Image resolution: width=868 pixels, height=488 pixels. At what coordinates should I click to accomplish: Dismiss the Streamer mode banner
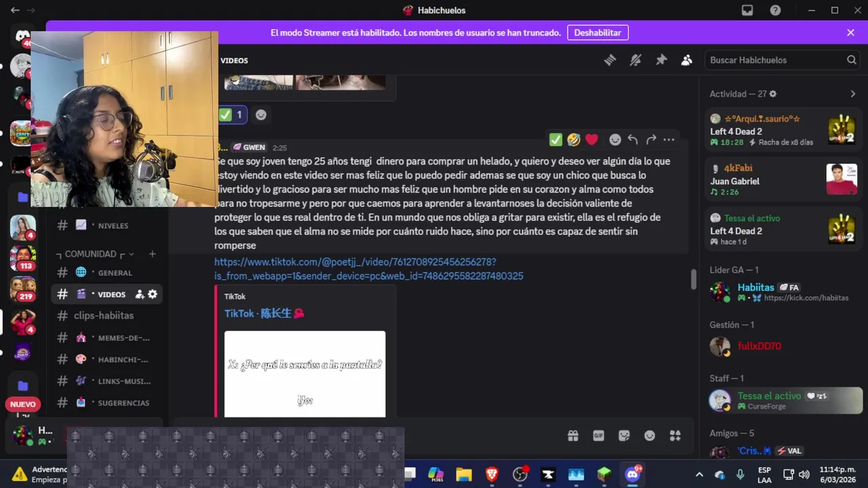[850, 33]
